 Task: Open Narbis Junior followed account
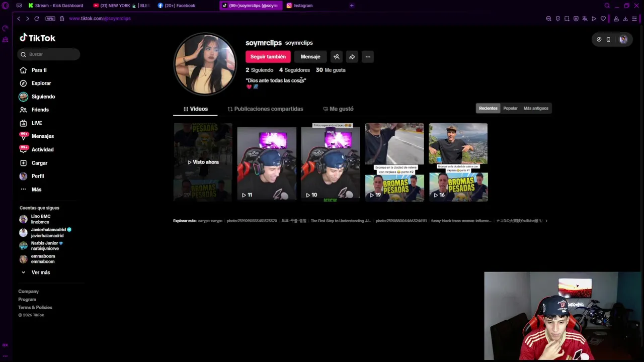click(41, 246)
